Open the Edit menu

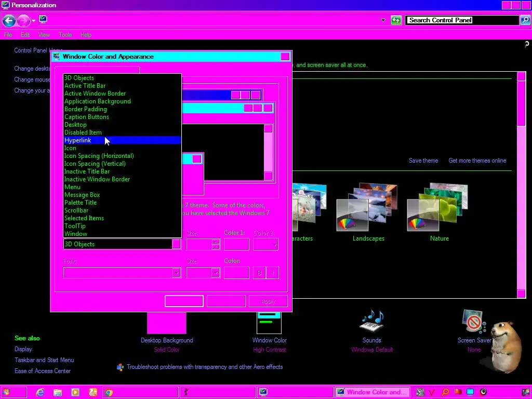(x=25, y=35)
